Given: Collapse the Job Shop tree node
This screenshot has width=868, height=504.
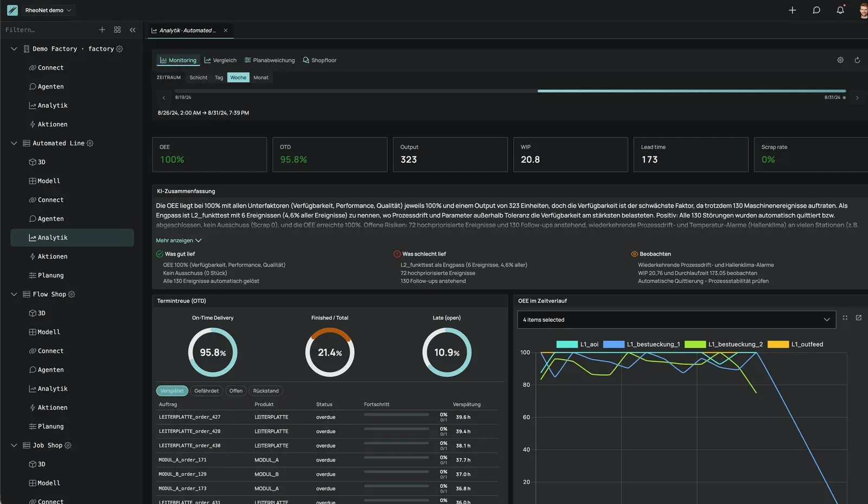Looking at the screenshot, I should [x=14, y=445].
